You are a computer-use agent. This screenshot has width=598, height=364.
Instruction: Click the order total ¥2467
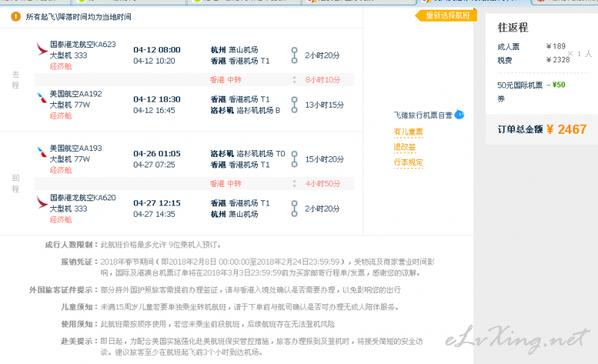[567, 129]
